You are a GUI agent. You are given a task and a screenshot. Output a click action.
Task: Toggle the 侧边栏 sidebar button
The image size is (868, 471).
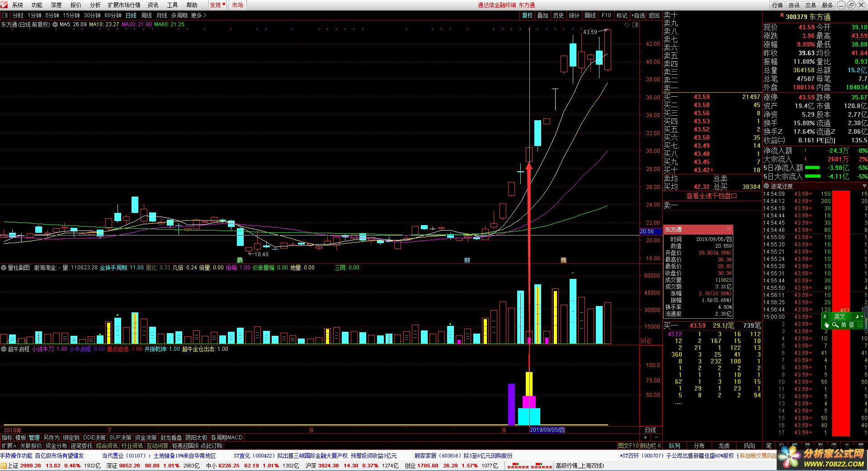pos(651,446)
